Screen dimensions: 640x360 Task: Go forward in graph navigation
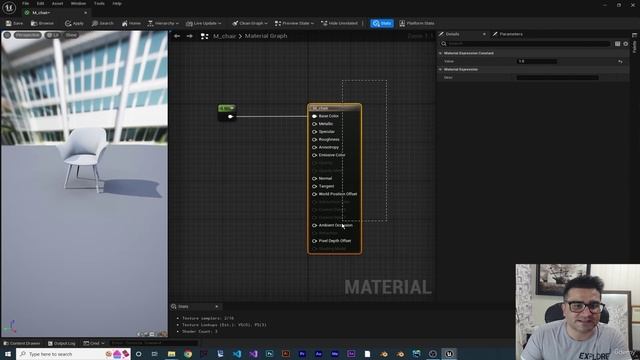190,36
